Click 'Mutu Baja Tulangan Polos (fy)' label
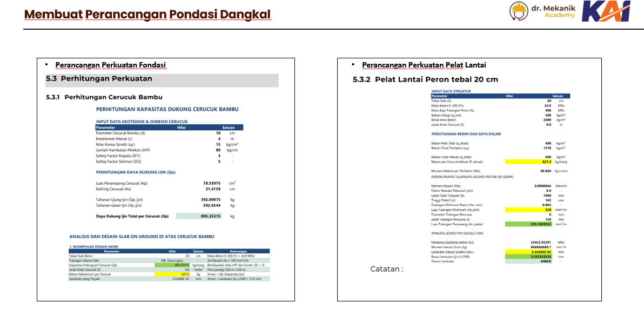 tap(453, 111)
